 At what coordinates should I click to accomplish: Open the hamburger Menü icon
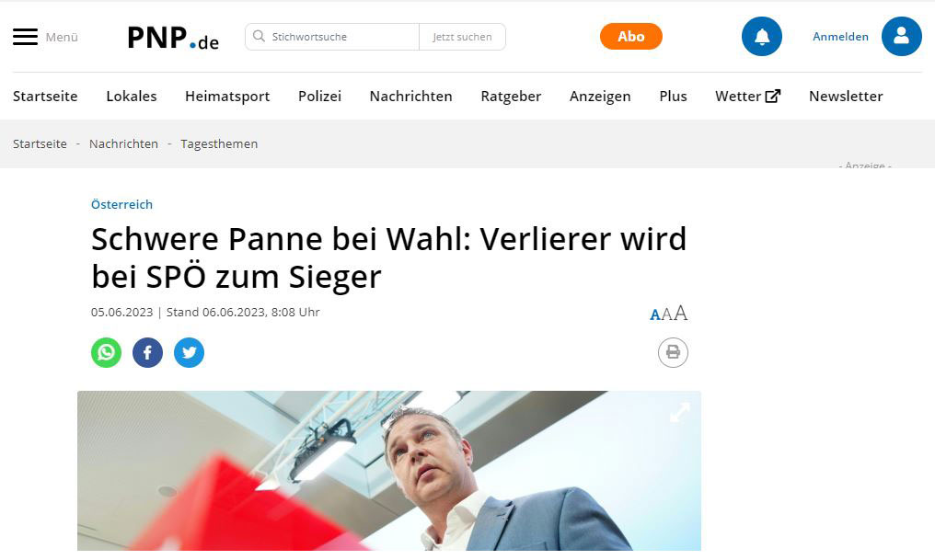(x=25, y=37)
